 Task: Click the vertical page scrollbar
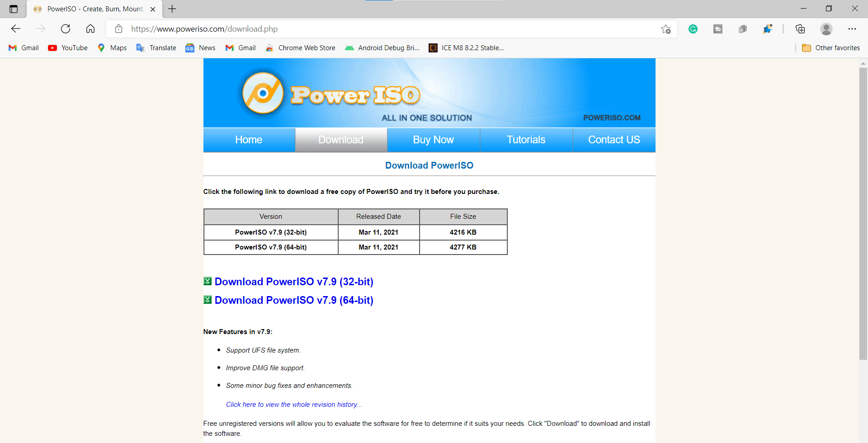point(863,212)
